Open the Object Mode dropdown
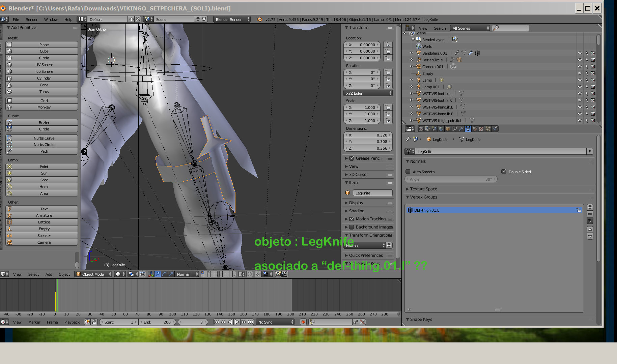This screenshot has width=617, height=364. click(x=93, y=274)
